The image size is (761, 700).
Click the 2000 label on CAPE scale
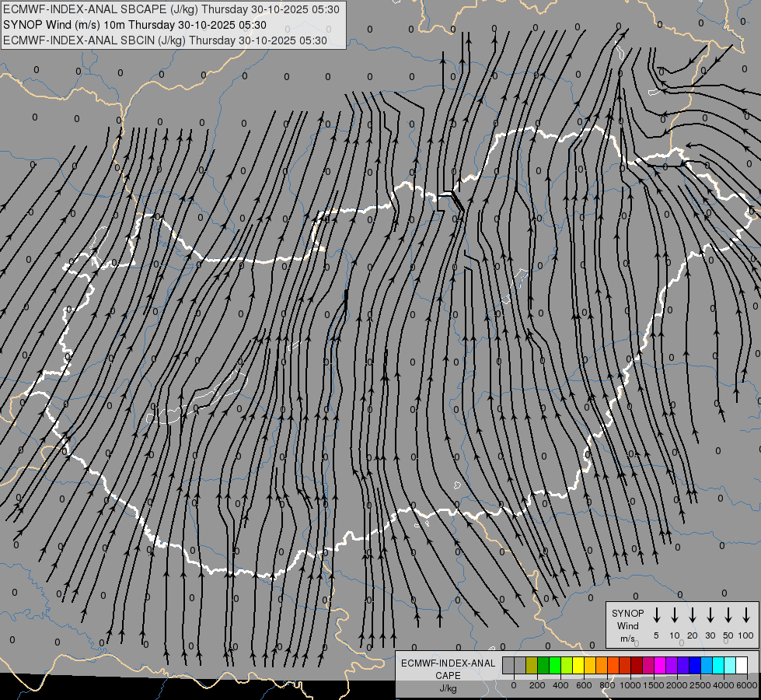coord(677,685)
